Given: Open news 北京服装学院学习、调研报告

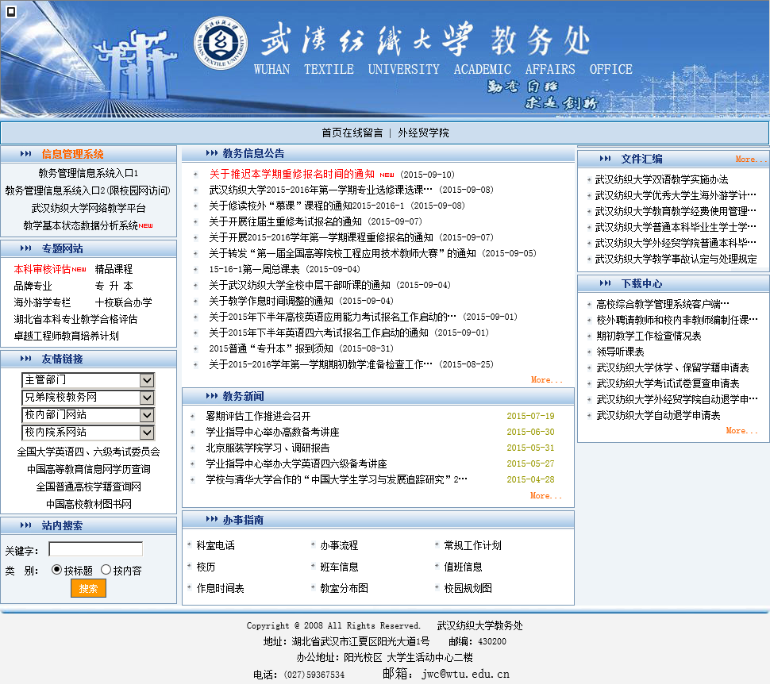Looking at the screenshot, I should pos(268,448).
